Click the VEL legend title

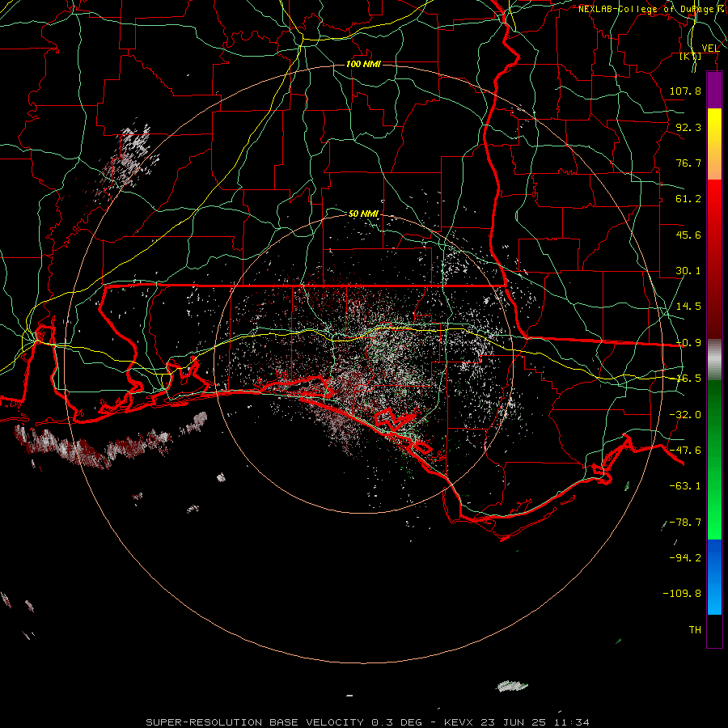point(710,49)
